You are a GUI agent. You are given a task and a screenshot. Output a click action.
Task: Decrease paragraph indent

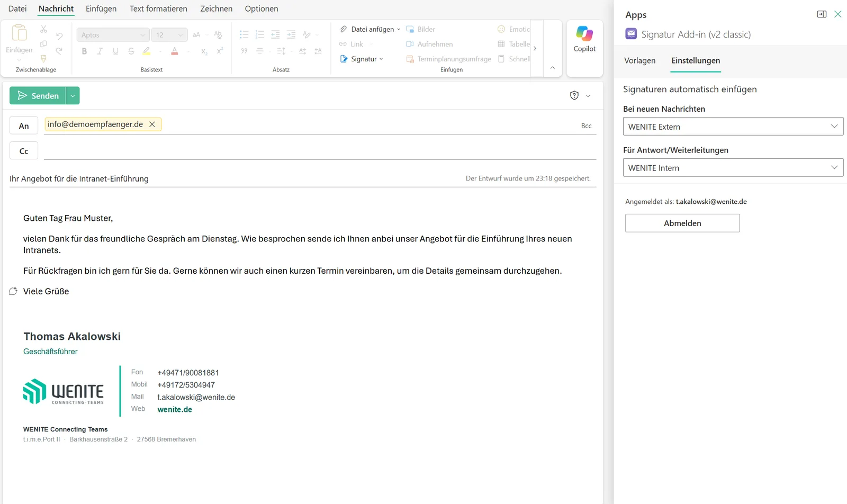(275, 35)
